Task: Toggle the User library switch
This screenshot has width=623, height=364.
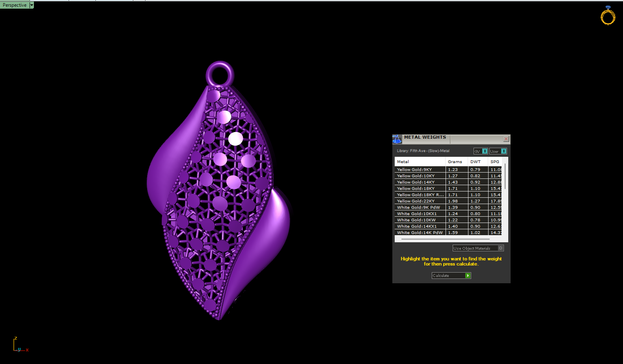Action: 504,151
